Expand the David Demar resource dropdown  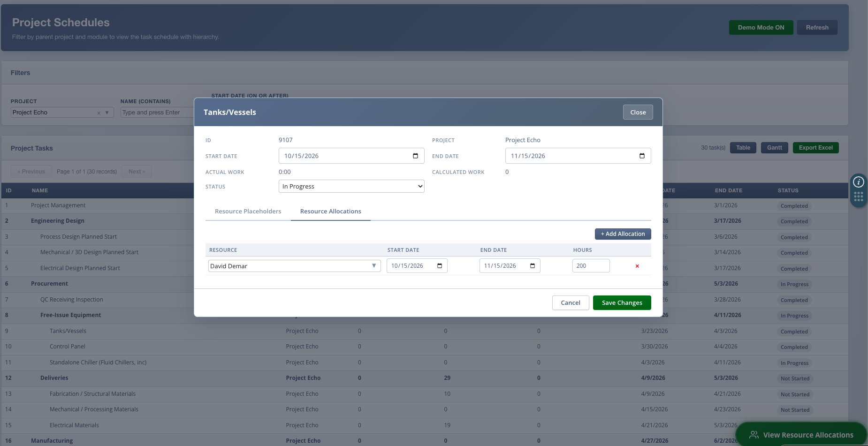374,266
